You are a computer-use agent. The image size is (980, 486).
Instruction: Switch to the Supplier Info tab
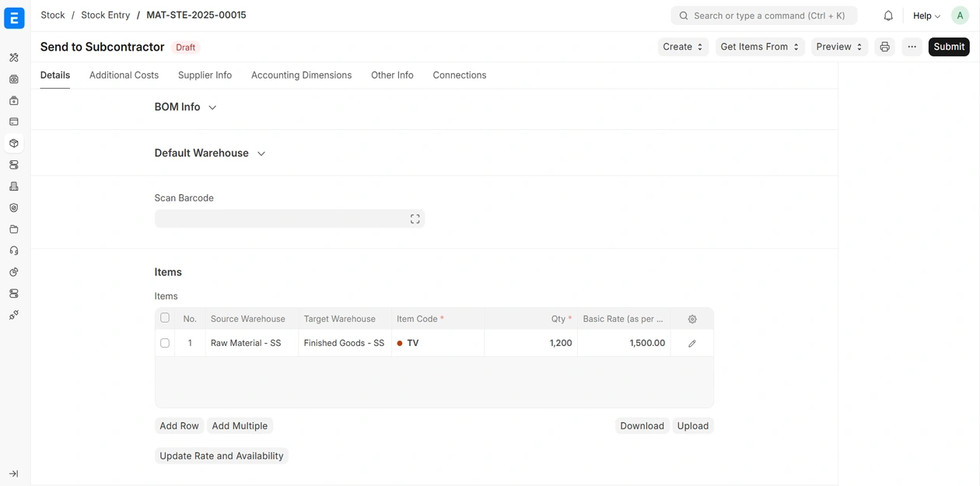205,75
